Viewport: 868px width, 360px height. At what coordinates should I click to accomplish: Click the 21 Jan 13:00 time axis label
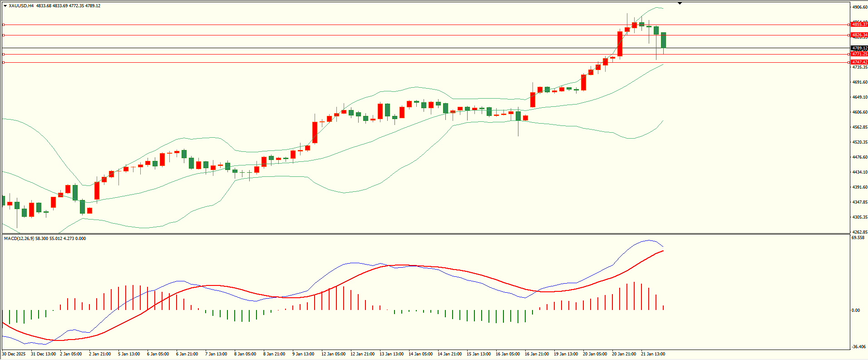click(653, 354)
